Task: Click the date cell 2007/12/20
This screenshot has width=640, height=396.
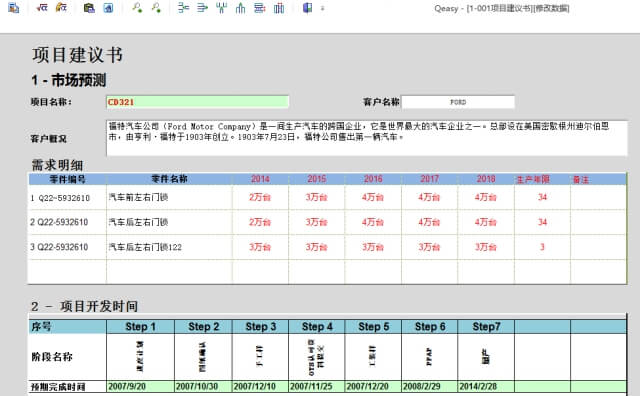Action: 373,386
